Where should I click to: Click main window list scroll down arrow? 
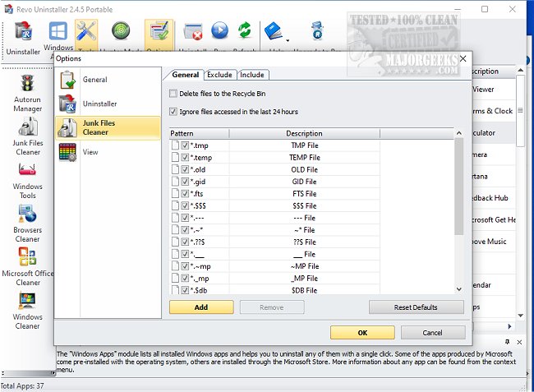520,316
